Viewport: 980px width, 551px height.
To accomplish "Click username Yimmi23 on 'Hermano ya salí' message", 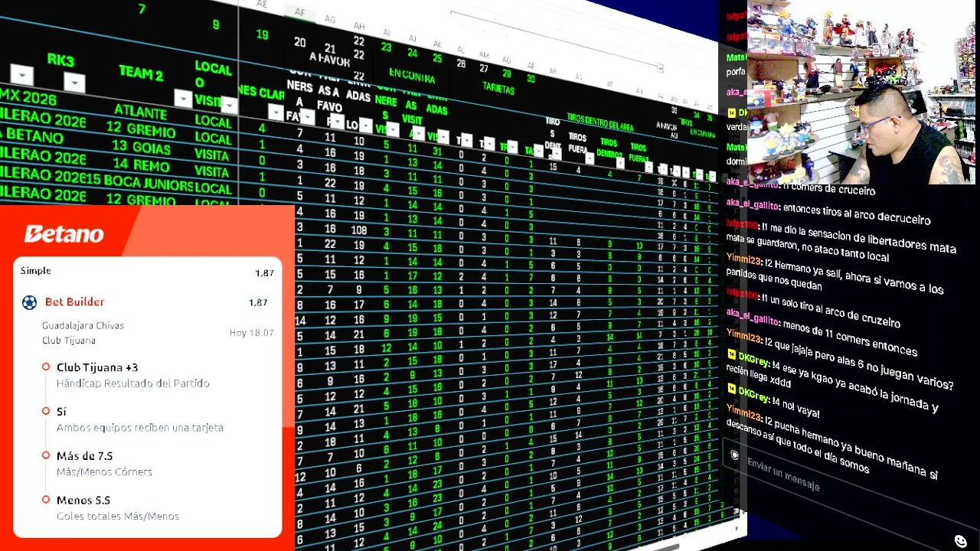I will click(x=743, y=259).
